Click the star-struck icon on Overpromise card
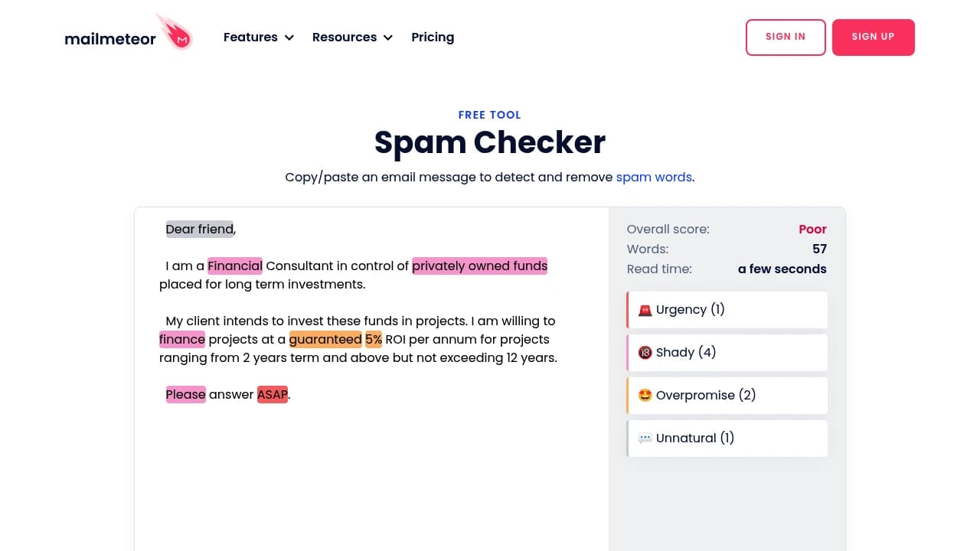This screenshot has height=551, width=980. pyautogui.click(x=645, y=395)
